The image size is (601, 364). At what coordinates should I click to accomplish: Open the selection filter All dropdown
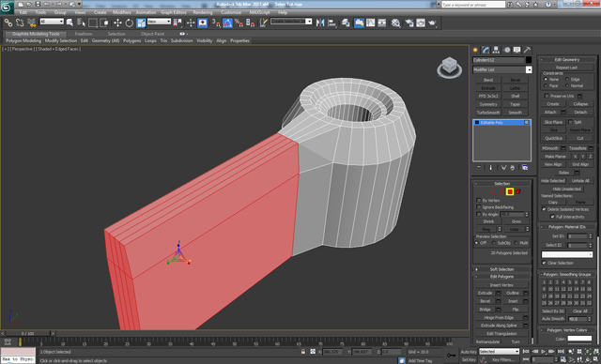(52, 22)
